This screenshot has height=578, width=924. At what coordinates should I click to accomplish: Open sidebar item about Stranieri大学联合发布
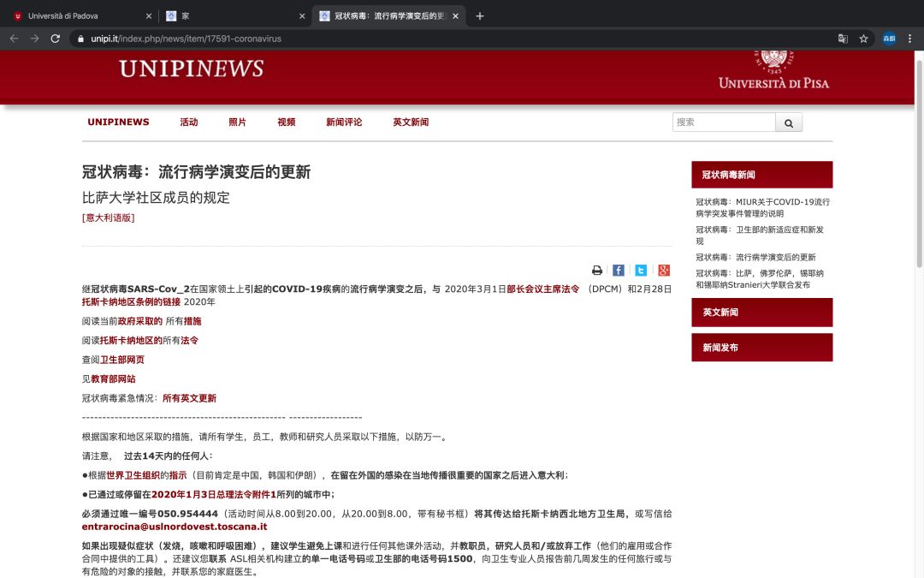760,279
